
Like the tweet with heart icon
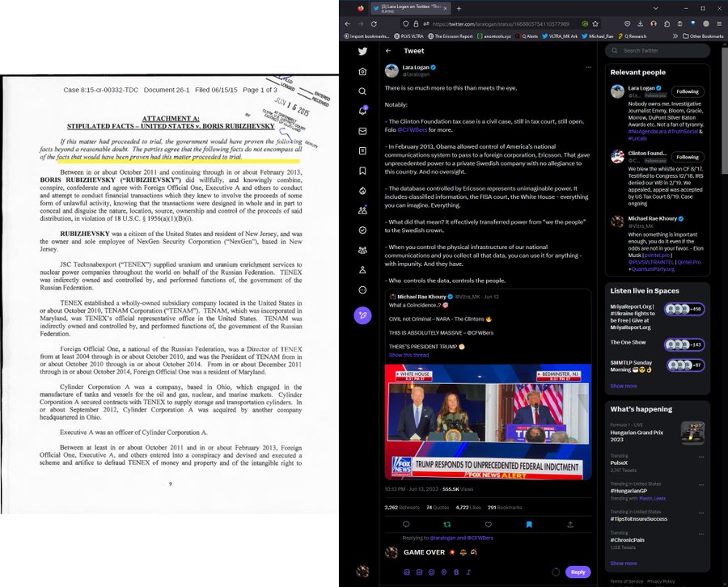click(x=488, y=525)
